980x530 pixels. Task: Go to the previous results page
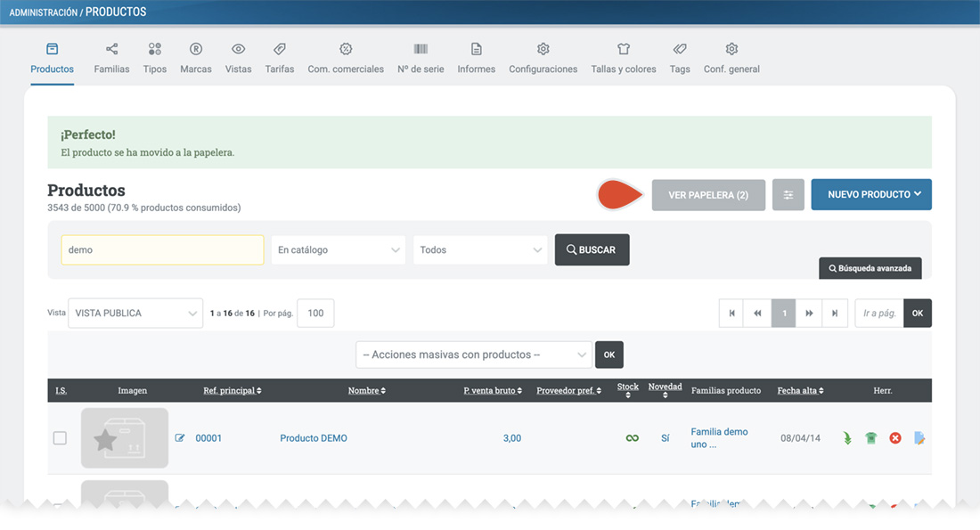[757, 314]
